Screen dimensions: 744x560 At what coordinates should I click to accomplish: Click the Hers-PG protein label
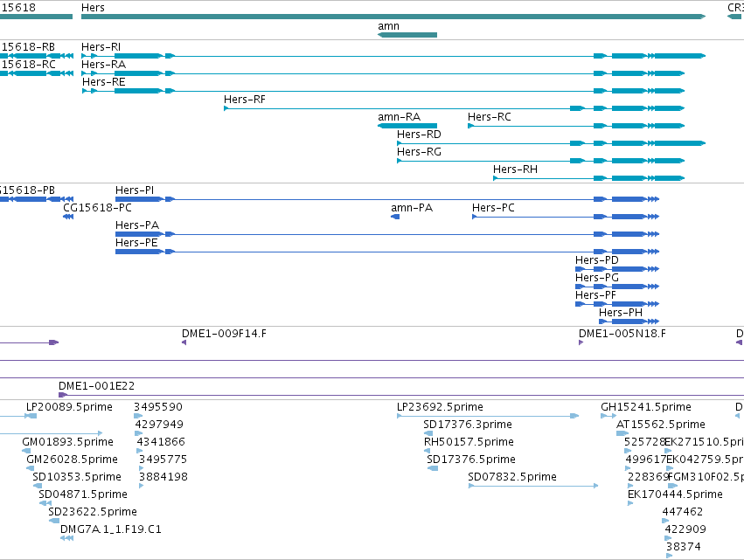point(597,279)
